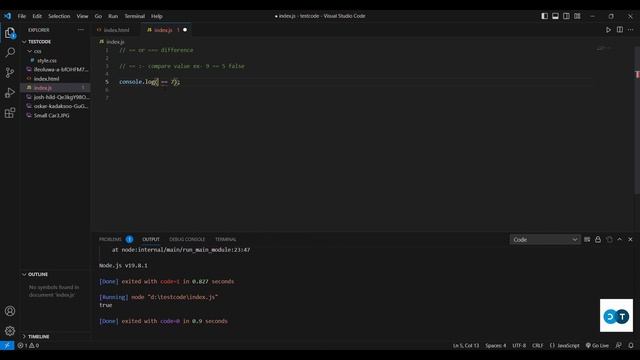This screenshot has width=640, height=360.
Task: Toggle the output scroll lock
Action: [598, 240]
